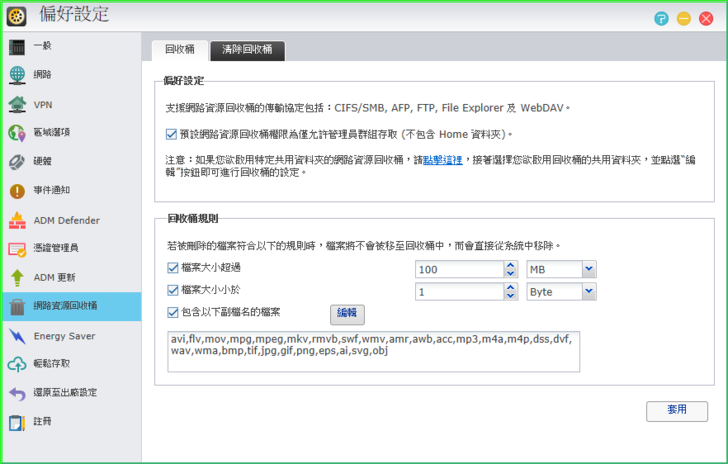Viewport: 728px width, 464px height.
Task: Select the 網路資源回收桶 trash can icon
Action: pos(17,307)
